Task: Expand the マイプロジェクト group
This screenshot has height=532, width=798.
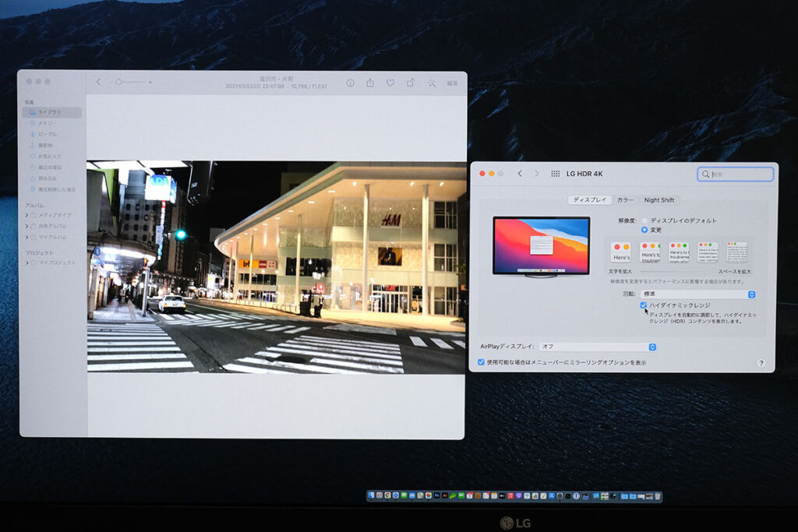Action: pyautogui.click(x=26, y=263)
